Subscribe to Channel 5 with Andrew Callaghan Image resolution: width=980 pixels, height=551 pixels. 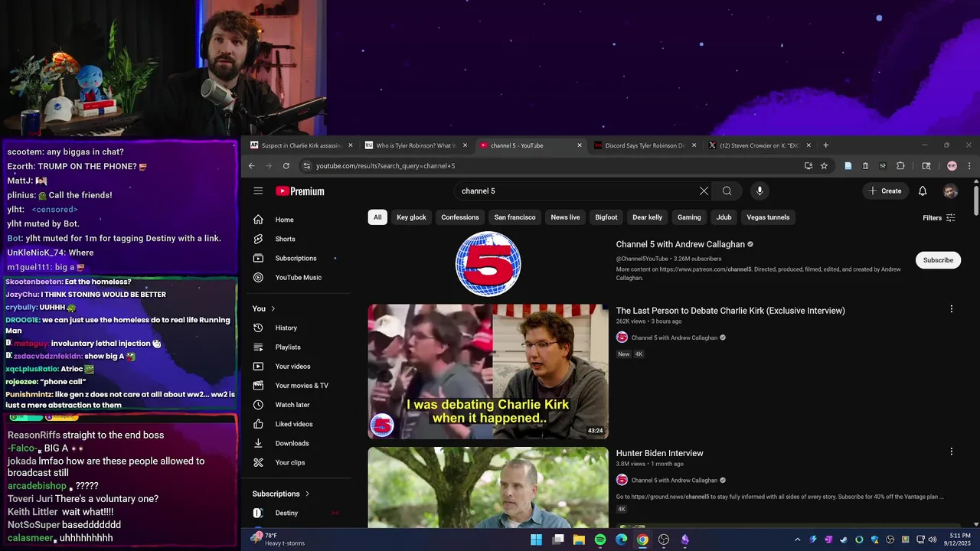938,260
